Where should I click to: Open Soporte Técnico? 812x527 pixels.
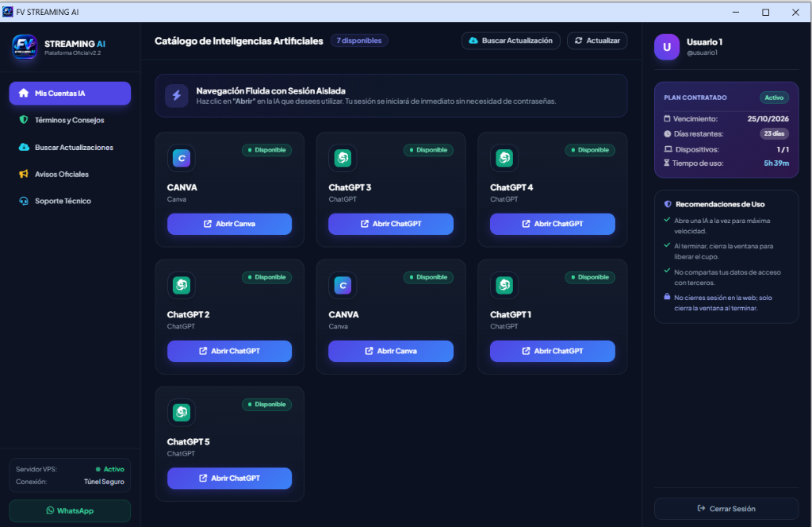tap(70, 201)
